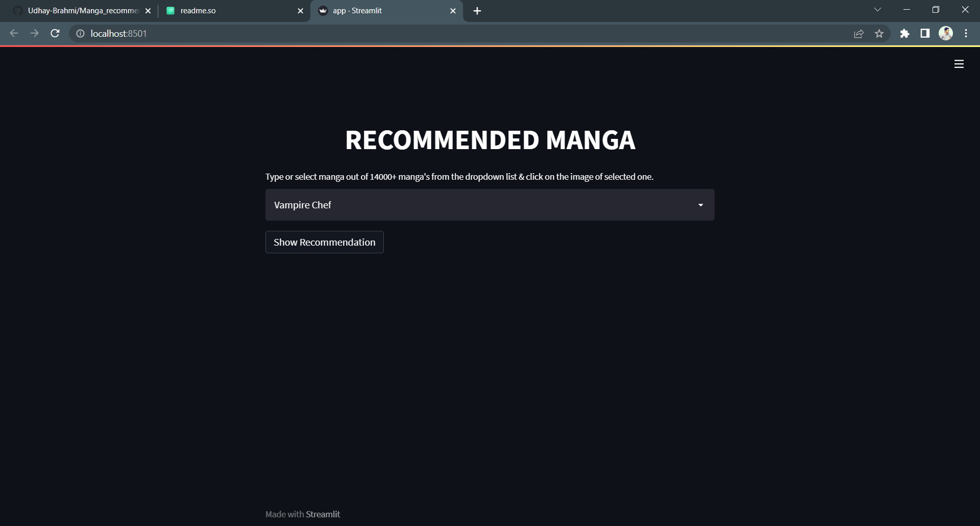
Task: Open Chrome's three-dot menu
Action: (x=966, y=33)
